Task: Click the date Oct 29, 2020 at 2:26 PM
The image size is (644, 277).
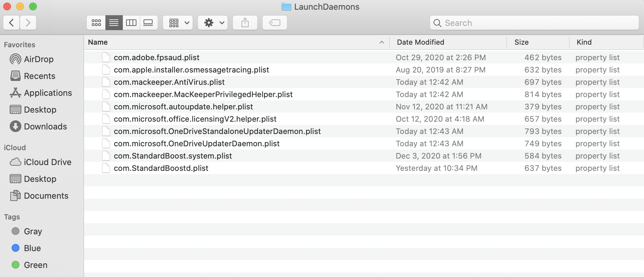Action: (x=441, y=58)
